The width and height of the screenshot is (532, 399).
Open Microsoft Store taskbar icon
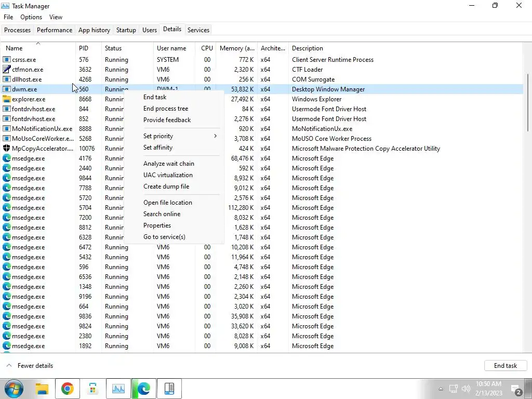point(92,389)
